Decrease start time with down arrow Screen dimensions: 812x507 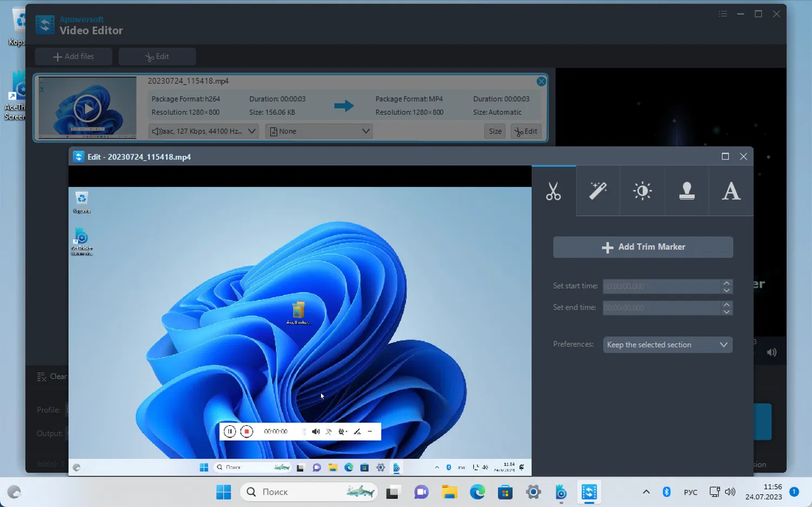coord(727,290)
